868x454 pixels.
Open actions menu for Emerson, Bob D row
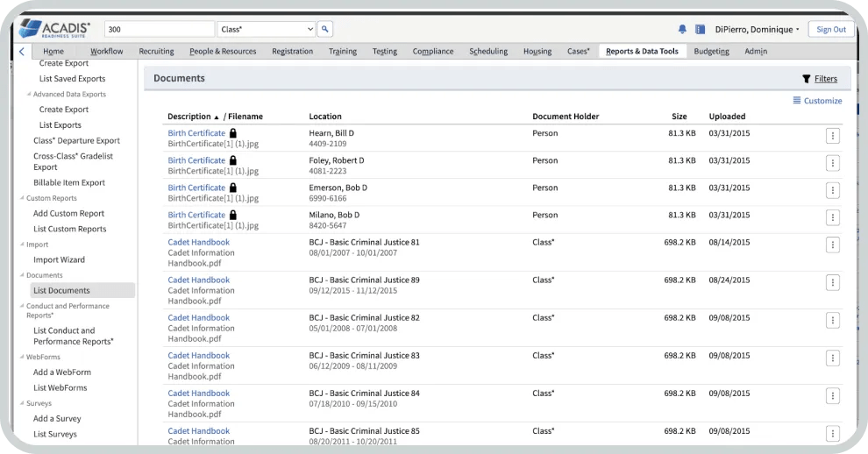pos(833,190)
